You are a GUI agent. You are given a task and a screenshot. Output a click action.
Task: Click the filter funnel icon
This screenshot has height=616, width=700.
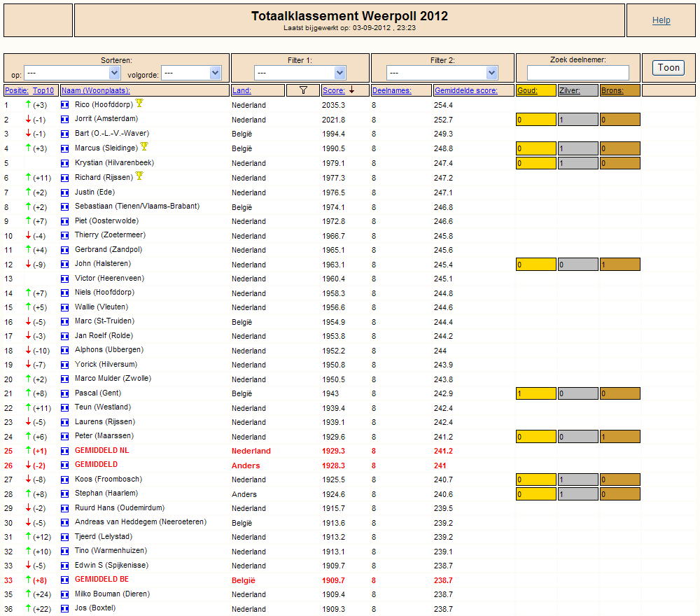point(303,90)
